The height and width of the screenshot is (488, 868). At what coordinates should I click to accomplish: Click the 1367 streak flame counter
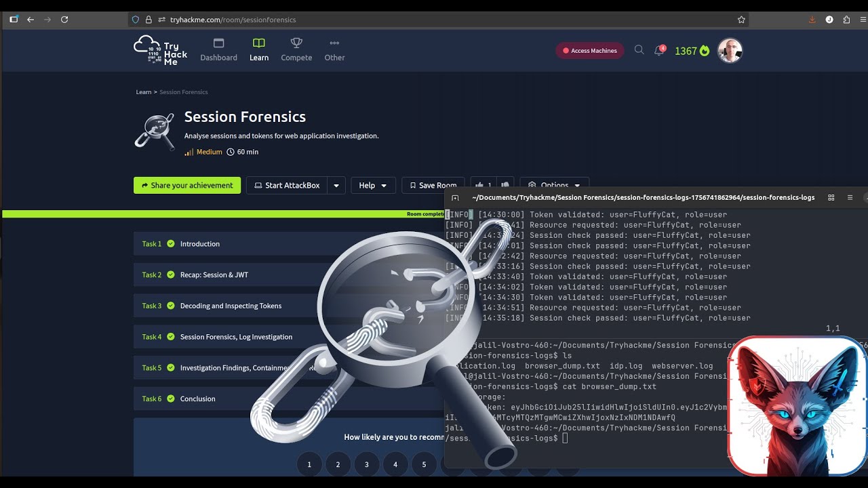point(692,51)
